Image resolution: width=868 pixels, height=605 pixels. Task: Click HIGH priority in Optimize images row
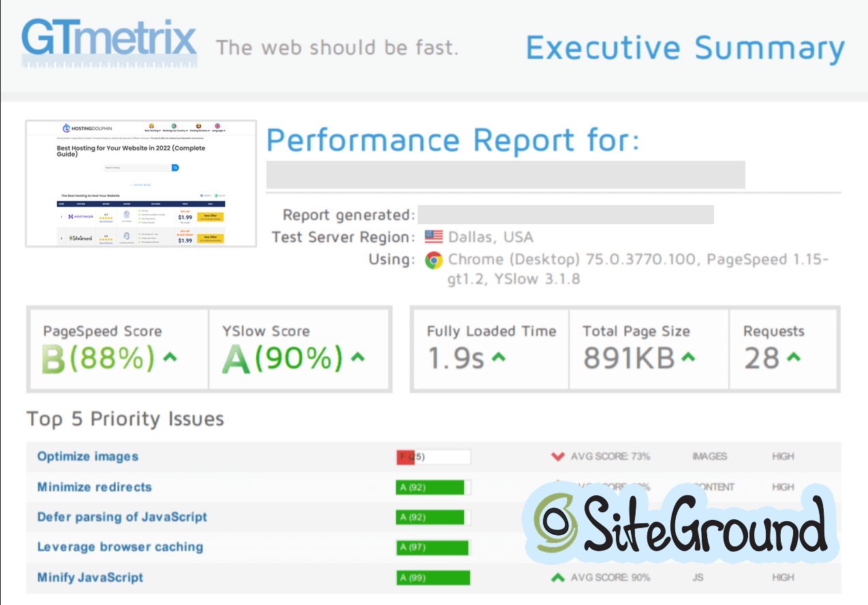(x=784, y=456)
